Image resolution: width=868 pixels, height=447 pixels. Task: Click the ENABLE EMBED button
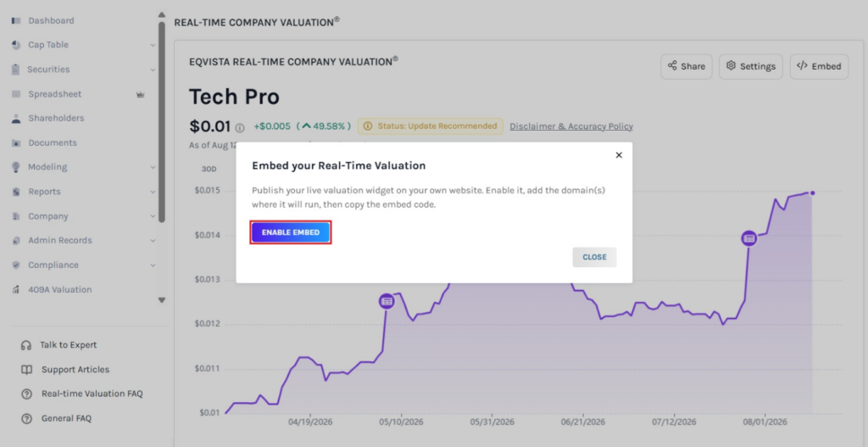291,232
